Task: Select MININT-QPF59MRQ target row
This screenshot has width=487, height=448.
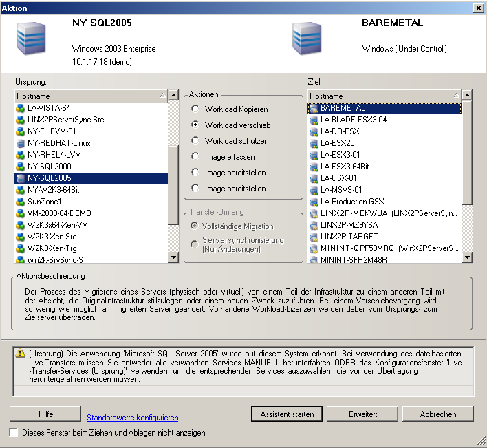Action: pyautogui.click(x=385, y=248)
